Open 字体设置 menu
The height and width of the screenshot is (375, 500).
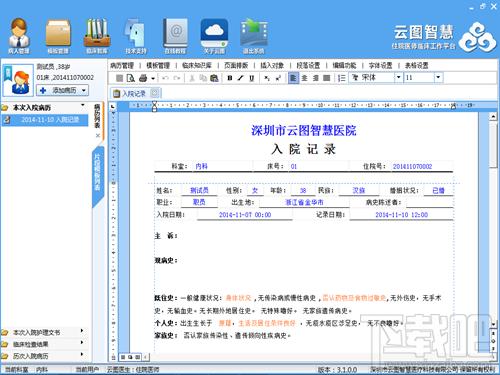pyautogui.click(x=380, y=65)
